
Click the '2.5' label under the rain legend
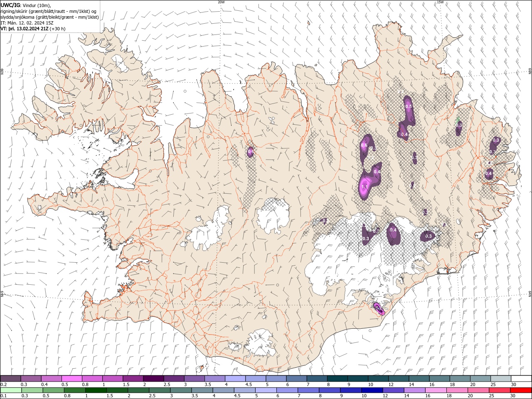click(x=152, y=396)
